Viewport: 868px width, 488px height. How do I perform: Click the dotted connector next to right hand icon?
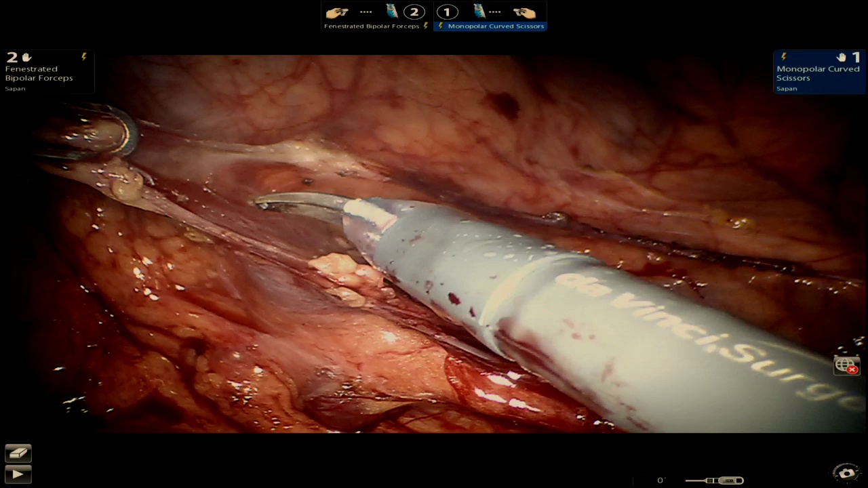(x=495, y=12)
